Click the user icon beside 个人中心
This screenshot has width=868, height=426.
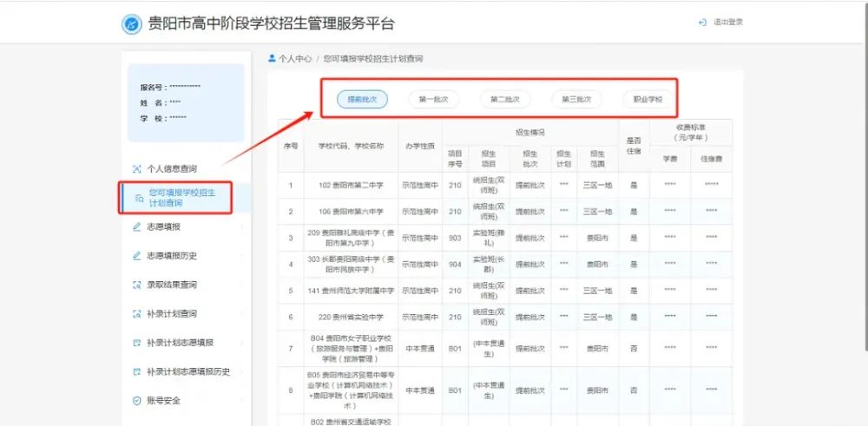pos(273,59)
